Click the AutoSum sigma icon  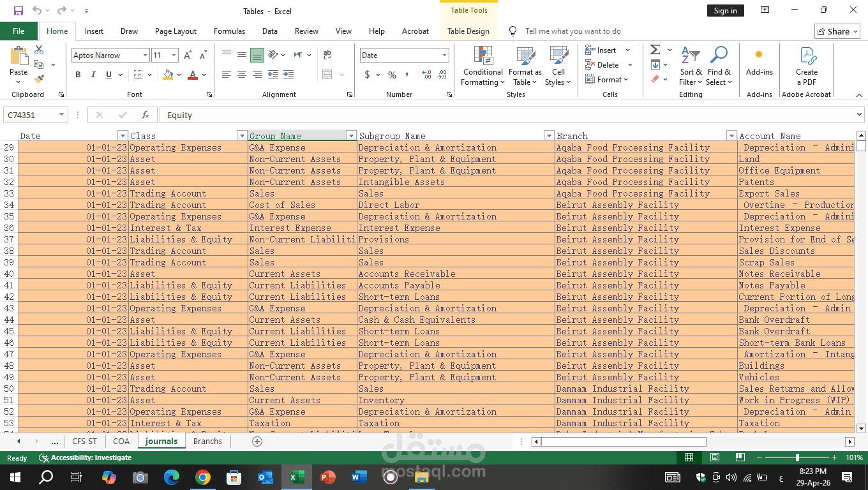[x=655, y=50]
